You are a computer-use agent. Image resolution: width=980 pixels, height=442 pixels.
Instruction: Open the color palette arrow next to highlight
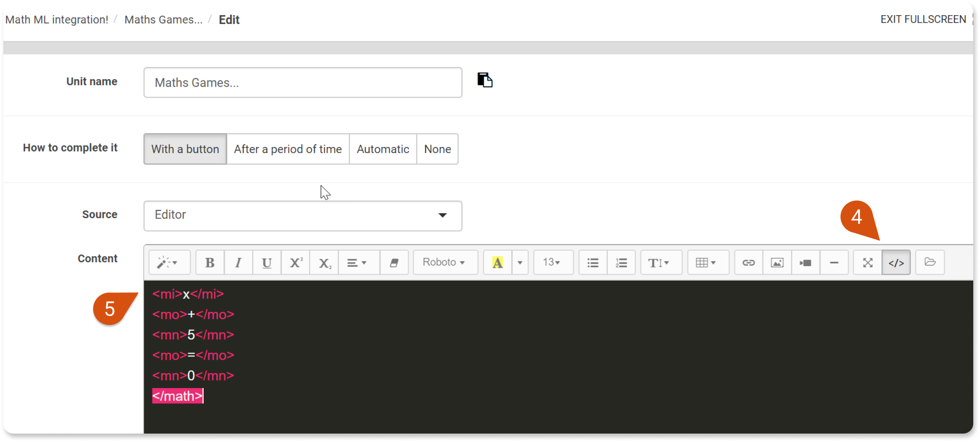tap(520, 263)
